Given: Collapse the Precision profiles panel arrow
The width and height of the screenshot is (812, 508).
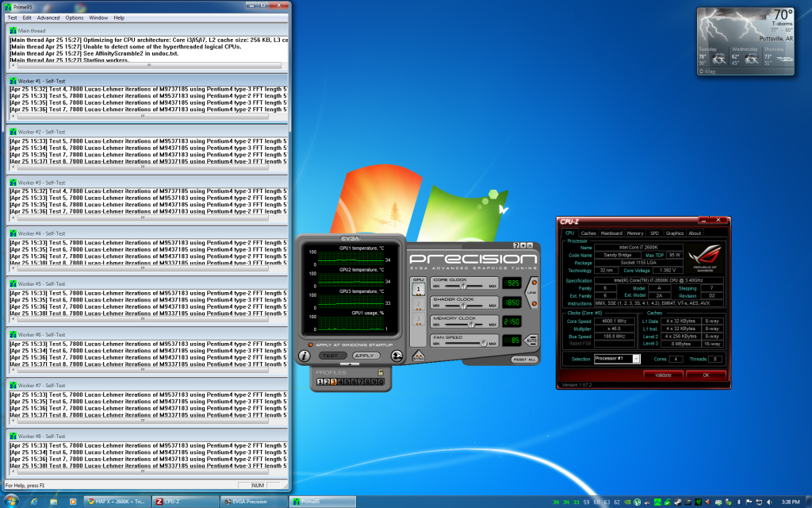Looking at the screenshot, I should [x=350, y=364].
